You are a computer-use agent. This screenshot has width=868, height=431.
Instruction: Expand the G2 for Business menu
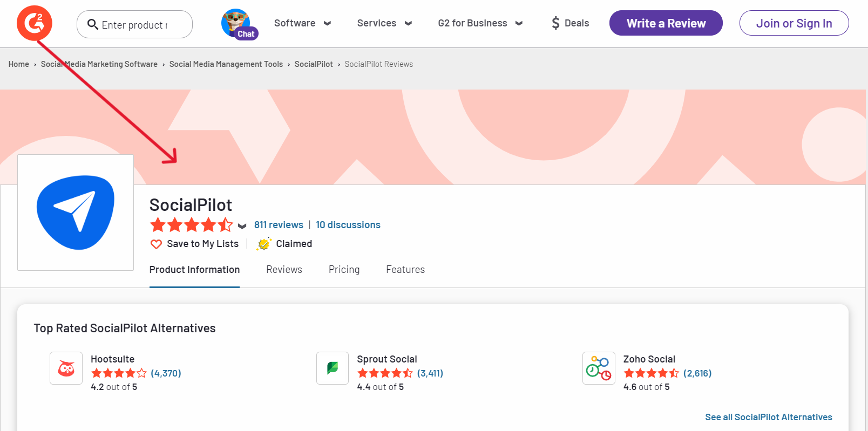tap(480, 23)
